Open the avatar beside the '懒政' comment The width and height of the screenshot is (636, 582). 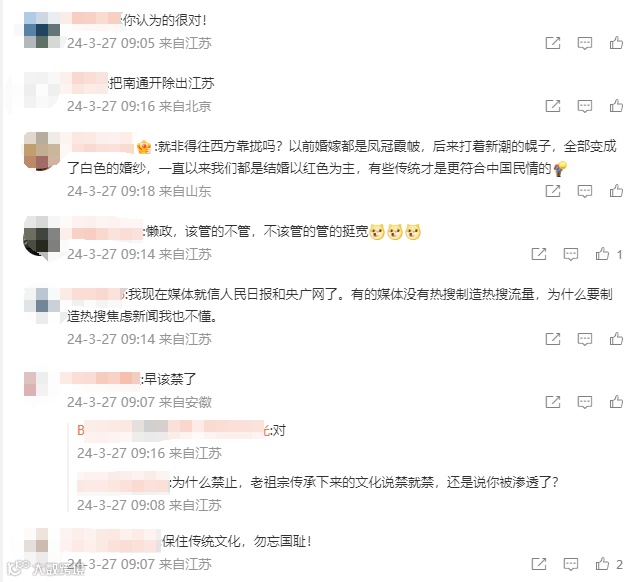[42, 237]
